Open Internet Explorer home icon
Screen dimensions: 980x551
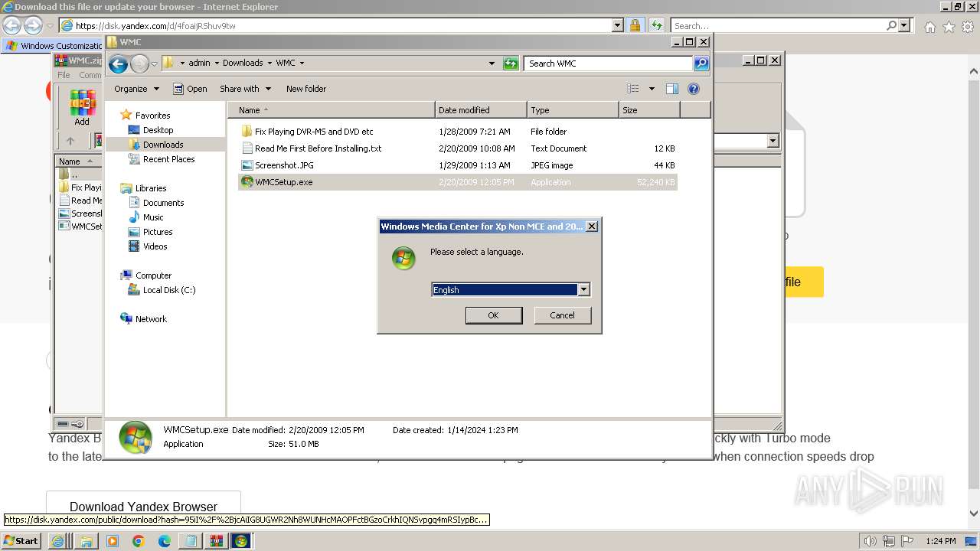click(x=929, y=27)
